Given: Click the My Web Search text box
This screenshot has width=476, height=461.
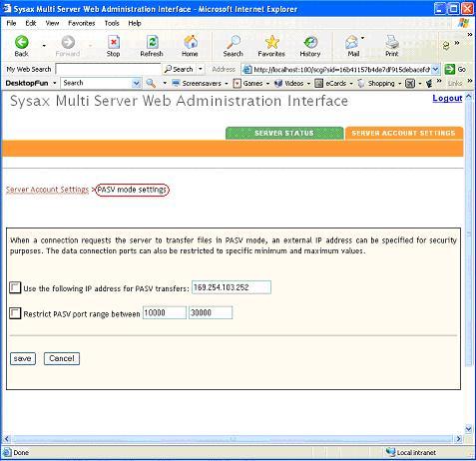Looking at the screenshot, I should (108, 69).
